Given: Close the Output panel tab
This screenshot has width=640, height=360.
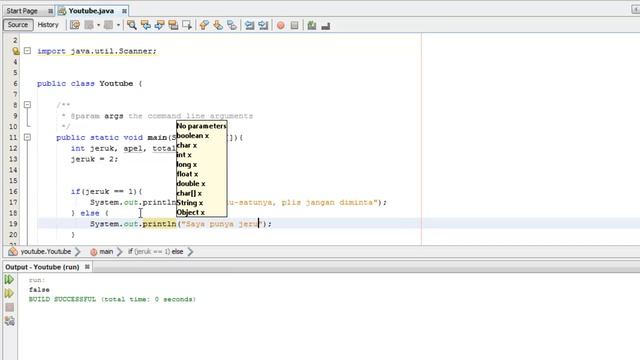Looking at the screenshot, I should (x=87, y=267).
